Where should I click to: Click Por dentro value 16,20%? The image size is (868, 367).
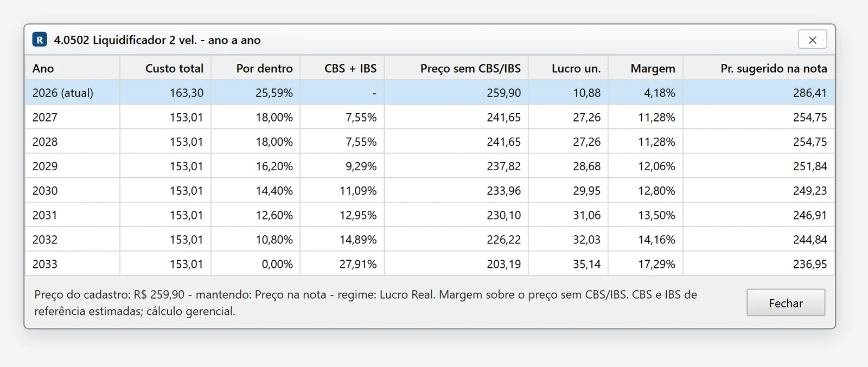[274, 166]
